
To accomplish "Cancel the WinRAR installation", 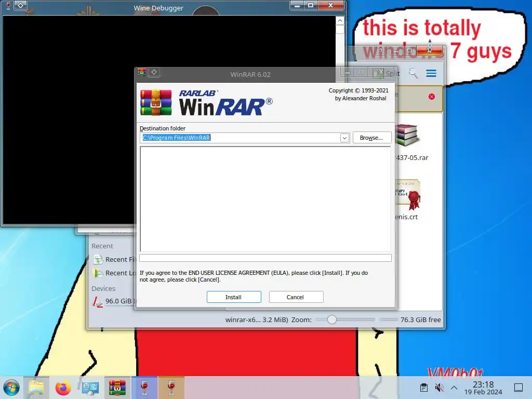I will (x=296, y=297).
